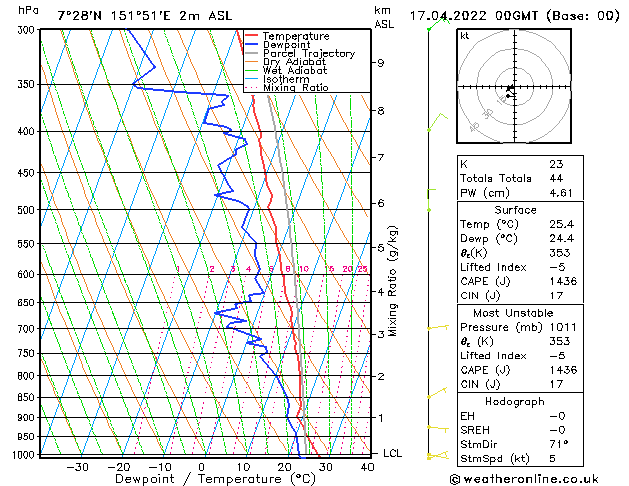This screenshot has width=629, height=486.
Task: Click the 'Isotherm' legend entry
Action: pos(286,79)
